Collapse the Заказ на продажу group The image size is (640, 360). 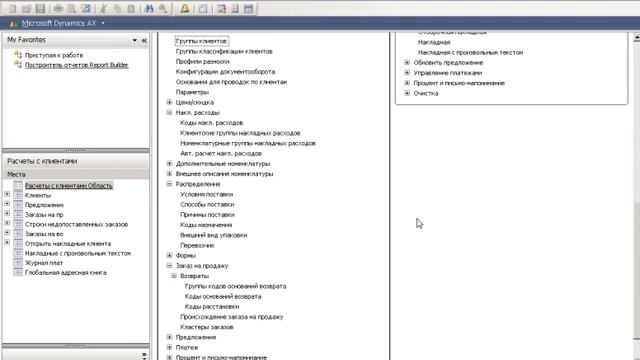click(x=169, y=265)
